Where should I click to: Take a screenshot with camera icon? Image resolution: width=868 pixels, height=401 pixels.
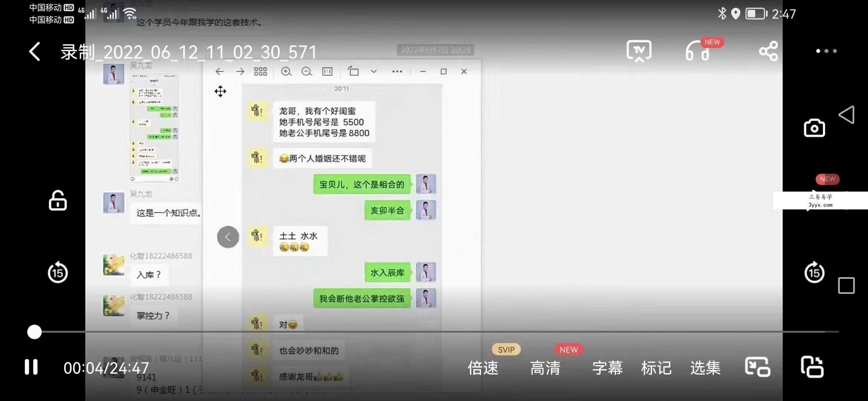(x=814, y=128)
